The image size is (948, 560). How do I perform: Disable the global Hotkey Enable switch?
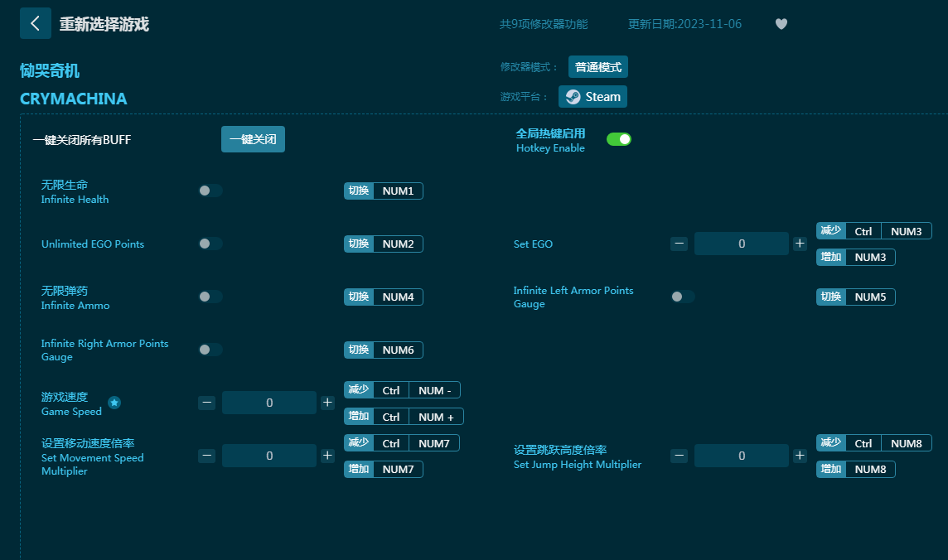pyautogui.click(x=618, y=139)
